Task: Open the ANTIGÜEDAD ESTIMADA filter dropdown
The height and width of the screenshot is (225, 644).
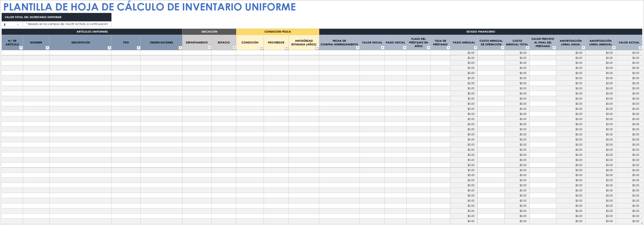Action: [317, 48]
